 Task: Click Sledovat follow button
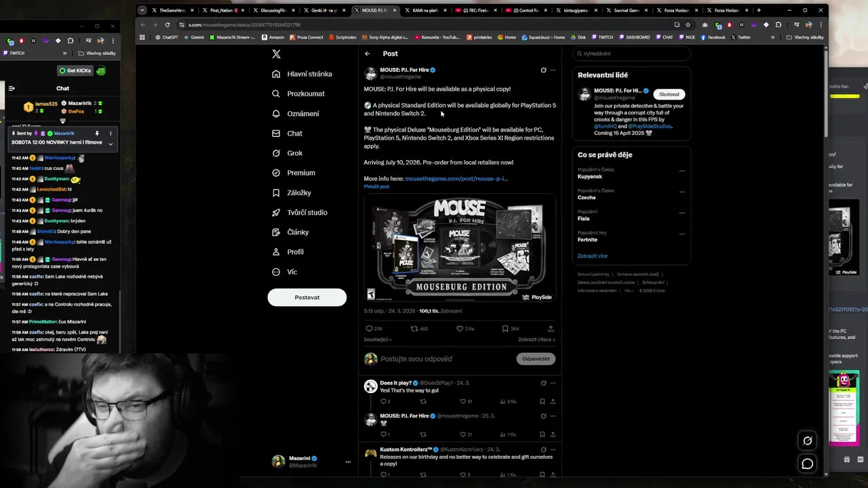pos(669,94)
